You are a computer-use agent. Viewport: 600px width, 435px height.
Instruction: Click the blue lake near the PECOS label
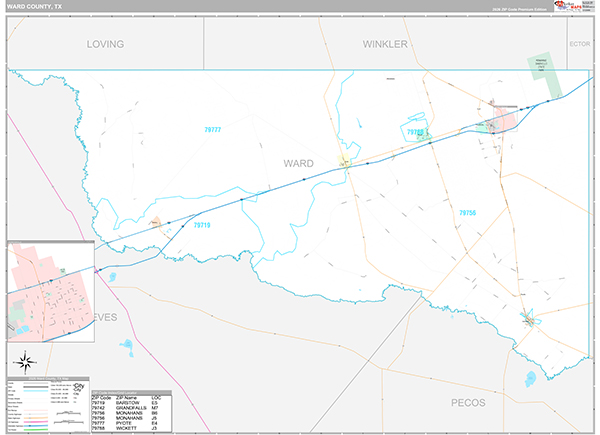(529, 380)
